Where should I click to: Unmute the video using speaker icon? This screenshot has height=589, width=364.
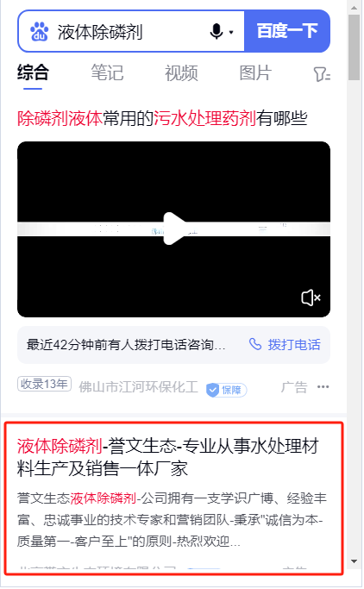pyautogui.click(x=311, y=298)
